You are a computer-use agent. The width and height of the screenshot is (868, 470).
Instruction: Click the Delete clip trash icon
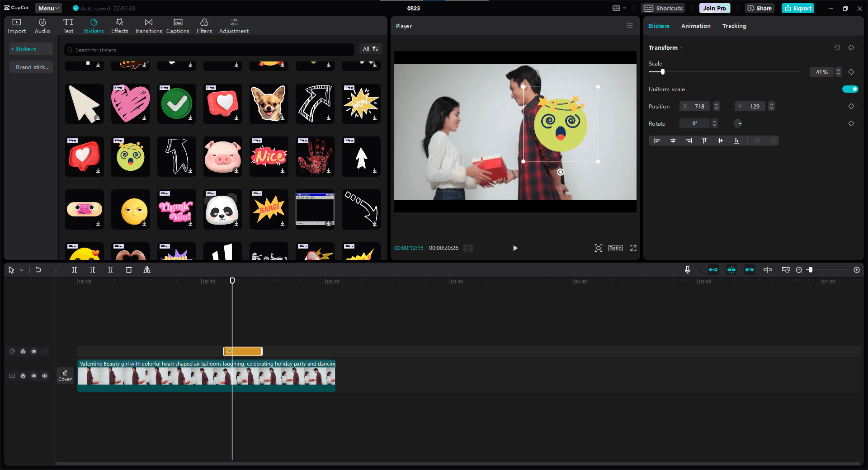pos(129,270)
